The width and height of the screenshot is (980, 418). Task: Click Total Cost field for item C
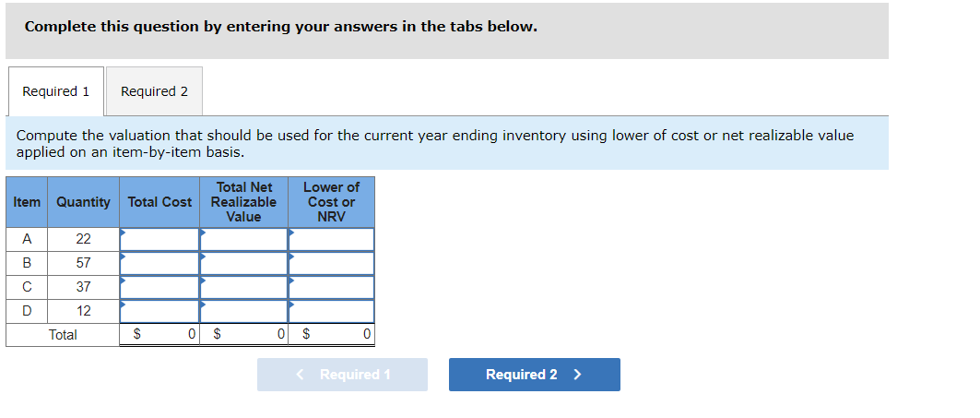tap(159, 287)
